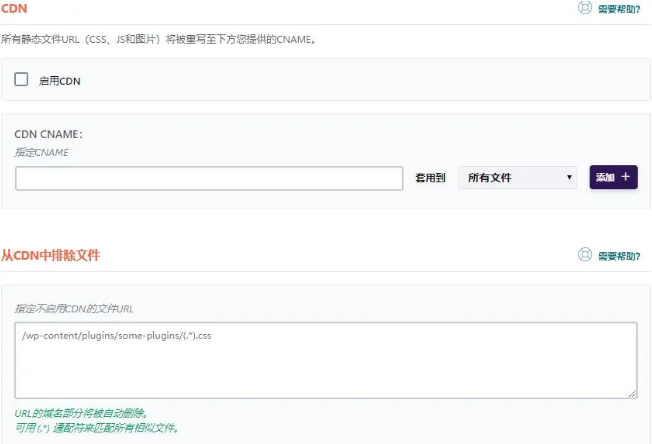Click the 套用到 label
The width and height of the screenshot is (652, 444).
pyautogui.click(x=430, y=178)
